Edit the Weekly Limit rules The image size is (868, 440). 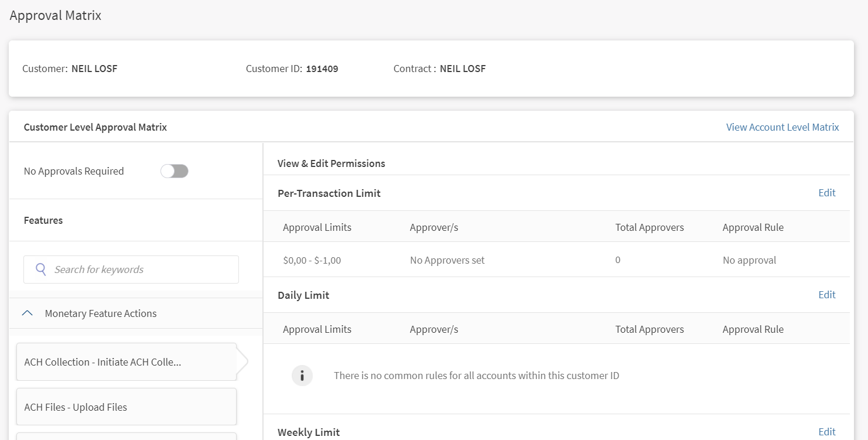coord(827,432)
